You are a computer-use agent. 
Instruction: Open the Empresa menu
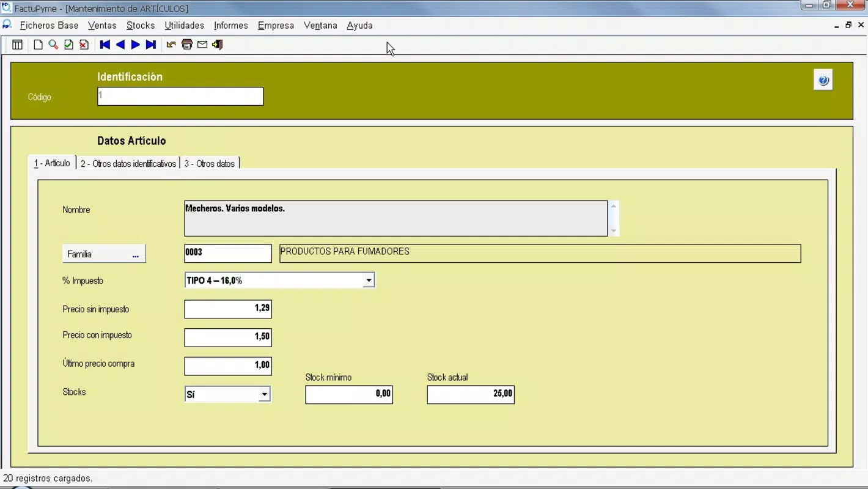[276, 26]
